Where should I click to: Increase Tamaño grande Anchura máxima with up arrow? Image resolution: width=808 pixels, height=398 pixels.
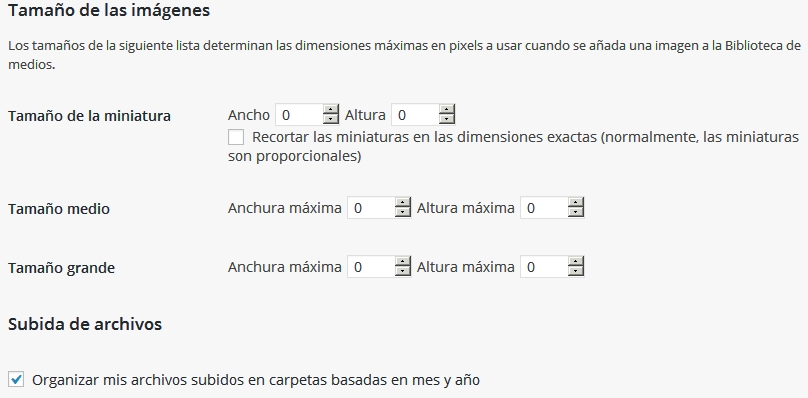pyautogui.click(x=402, y=261)
